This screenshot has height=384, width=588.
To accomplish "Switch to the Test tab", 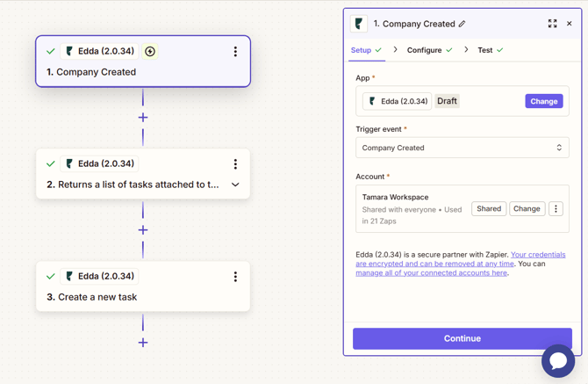I will (x=484, y=50).
